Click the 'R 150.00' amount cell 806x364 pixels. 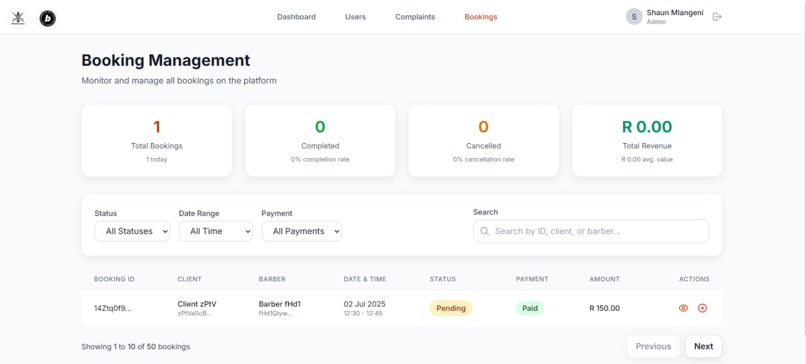tap(604, 308)
